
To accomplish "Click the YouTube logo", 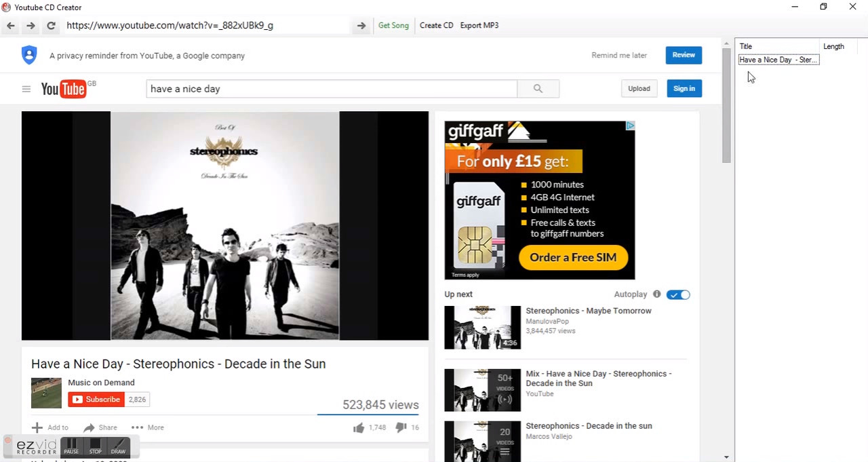I will pyautogui.click(x=64, y=89).
